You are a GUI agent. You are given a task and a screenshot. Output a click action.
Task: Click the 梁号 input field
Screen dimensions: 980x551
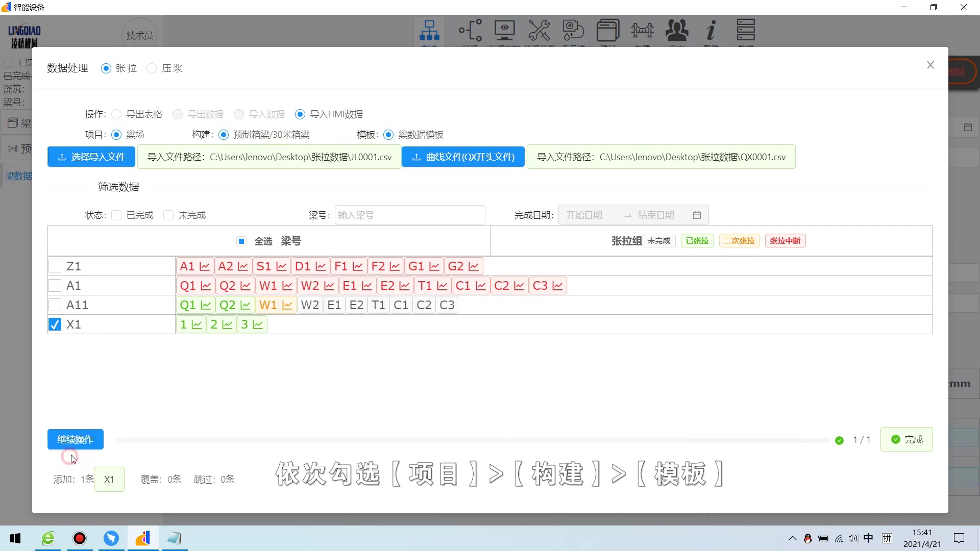tap(410, 215)
